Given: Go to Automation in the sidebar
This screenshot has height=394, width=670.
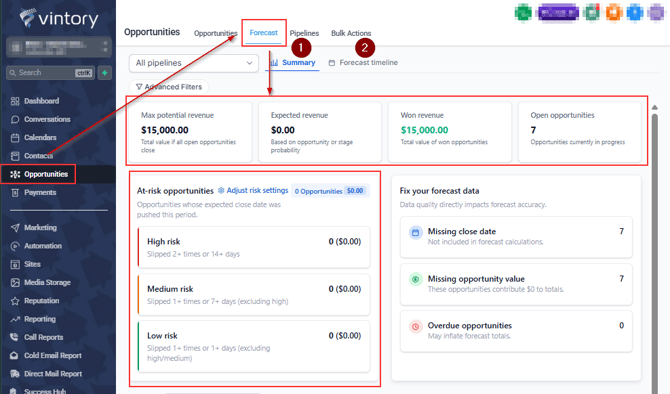Looking at the screenshot, I should tap(36, 246).
